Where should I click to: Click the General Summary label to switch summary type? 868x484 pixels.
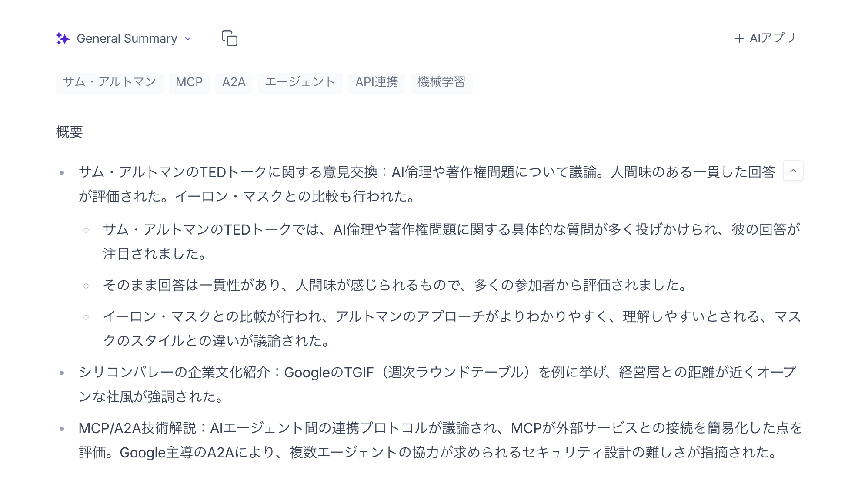127,39
